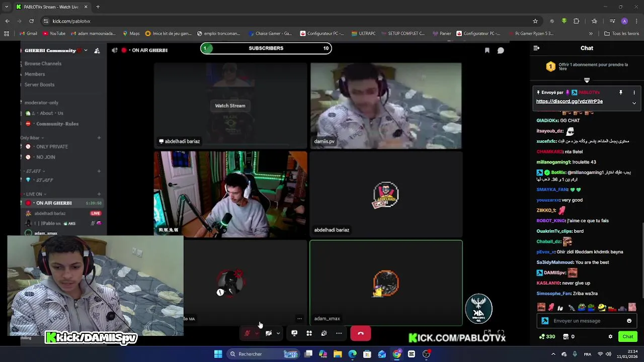
Task: Show hidden system tray icons
Action: pos(553,354)
